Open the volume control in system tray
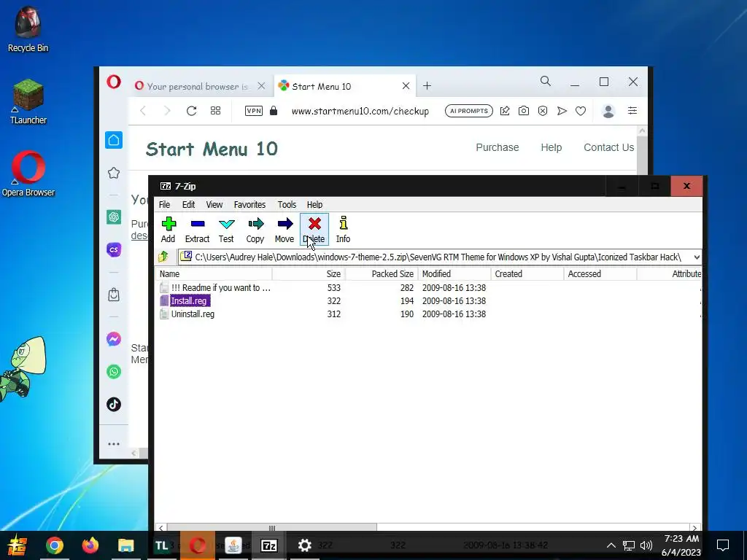Viewport: 747px width, 560px height. pos(646,545)
